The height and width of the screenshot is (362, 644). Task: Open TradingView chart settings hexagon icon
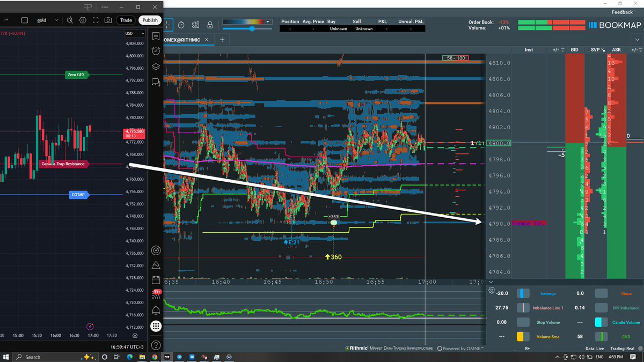83,20
